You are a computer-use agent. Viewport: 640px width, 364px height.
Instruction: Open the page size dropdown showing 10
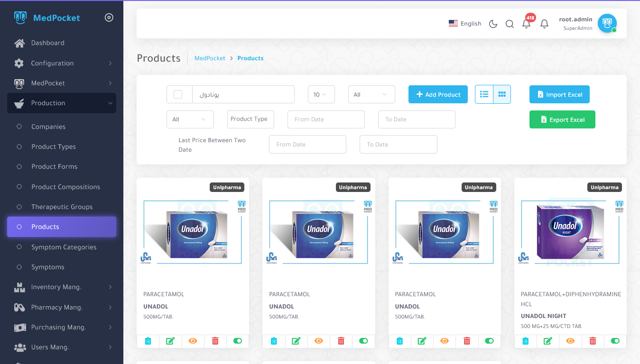(321, 94)
